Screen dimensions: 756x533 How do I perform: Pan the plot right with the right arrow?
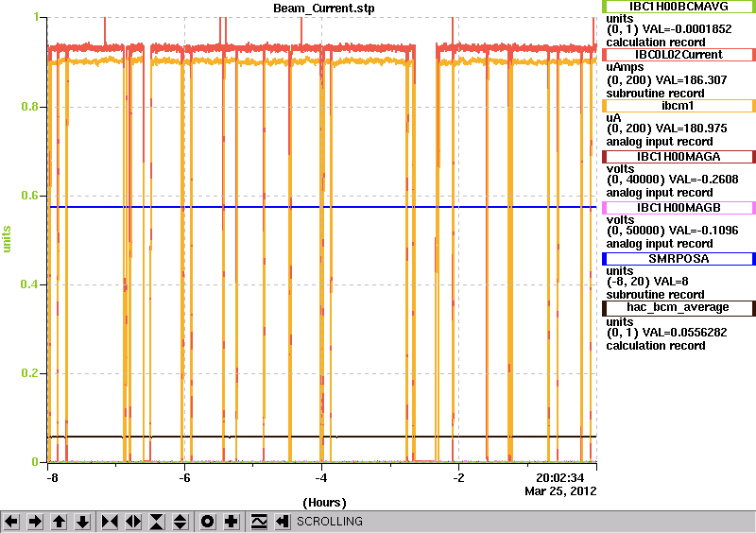pyautogui.click(x=35, y=522)
